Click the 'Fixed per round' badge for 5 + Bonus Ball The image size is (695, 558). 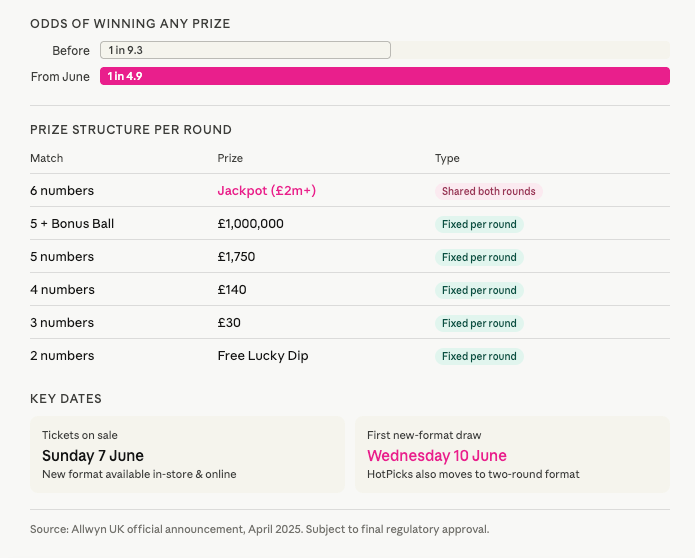click(x=479, y=224)
